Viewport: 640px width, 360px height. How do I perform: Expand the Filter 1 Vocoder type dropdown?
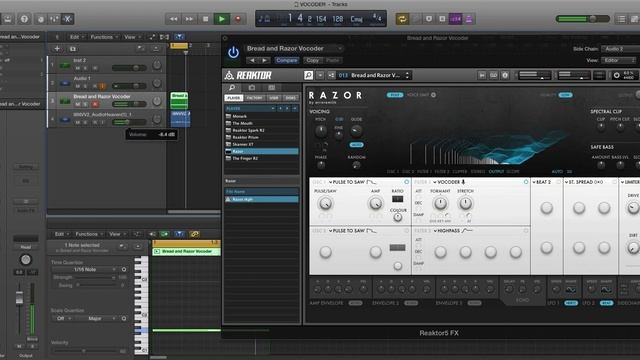pos(449,182)
